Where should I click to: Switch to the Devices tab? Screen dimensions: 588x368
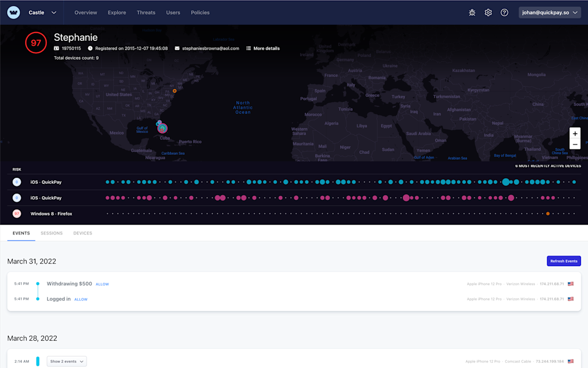coord(83,233)
